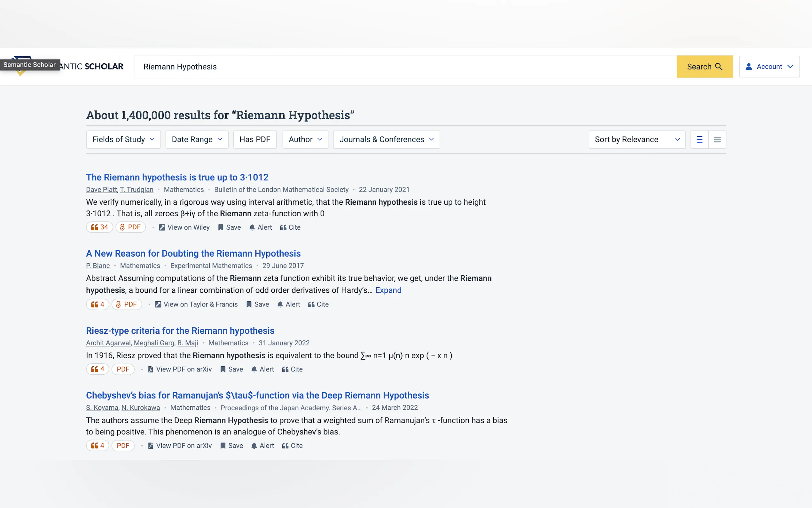Image resolution: width=812 pixels, height=508 pixels.
Task: Set Alert on Riesz-type criteria paper
Action: click(x=262, y=369)
